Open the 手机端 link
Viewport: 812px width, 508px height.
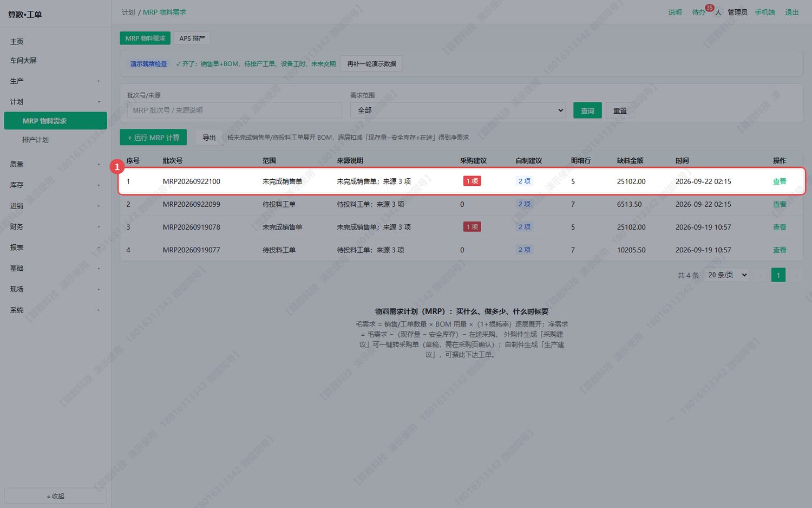tap(765, 12)
